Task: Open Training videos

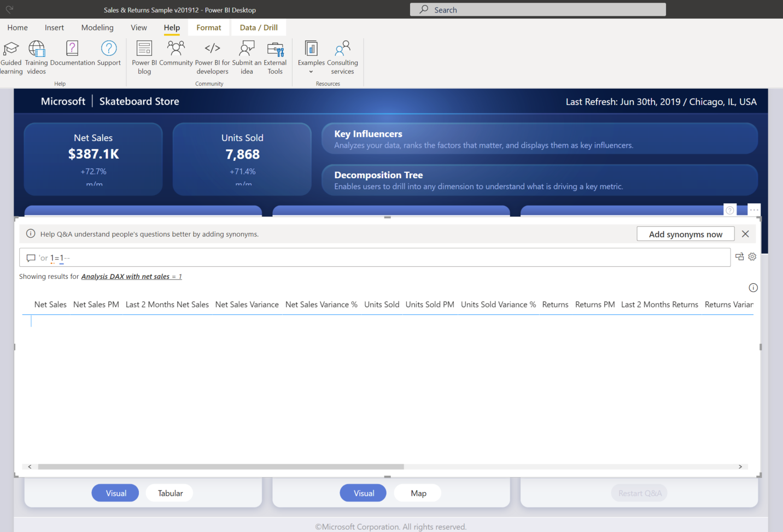Action: pyautogui.click(x=36, y=57)
